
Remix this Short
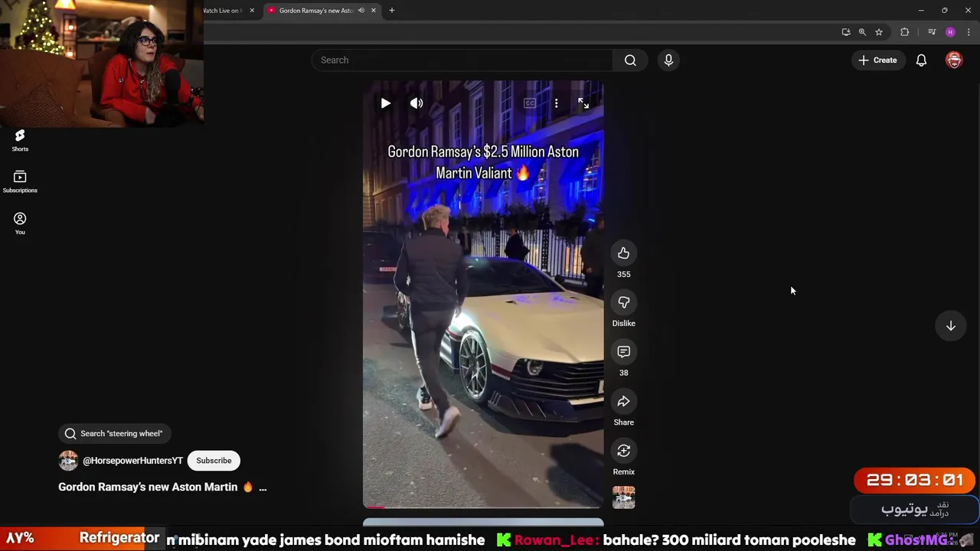624,451
